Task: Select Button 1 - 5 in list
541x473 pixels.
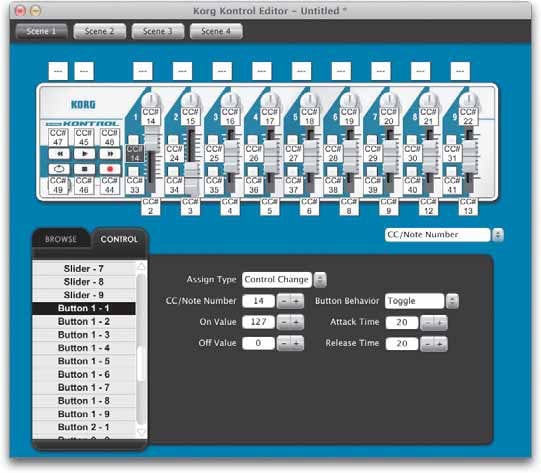Action: click(x=84, y=361)
